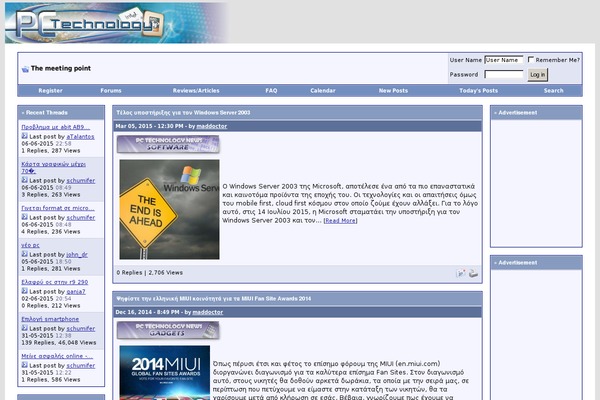Open the Windows Server 2003 article title
Image resolution: width=600 pixels, height=400 pixels.
coord(183,113)
